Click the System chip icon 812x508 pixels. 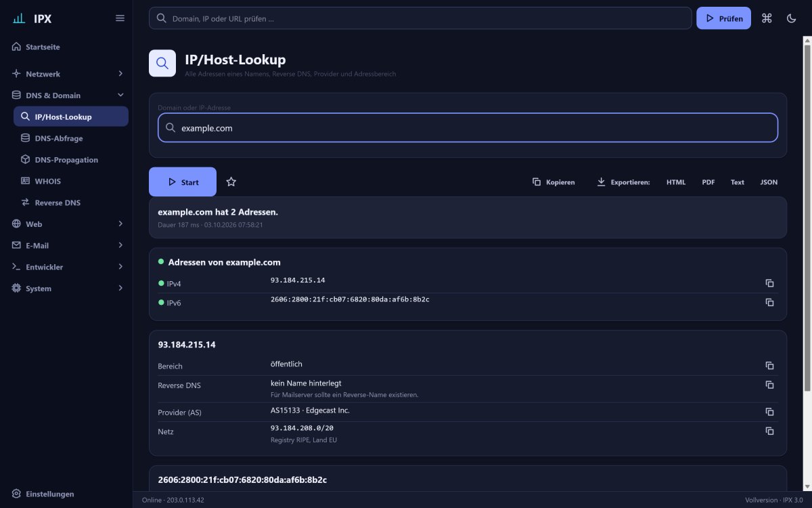pos(16,288)
